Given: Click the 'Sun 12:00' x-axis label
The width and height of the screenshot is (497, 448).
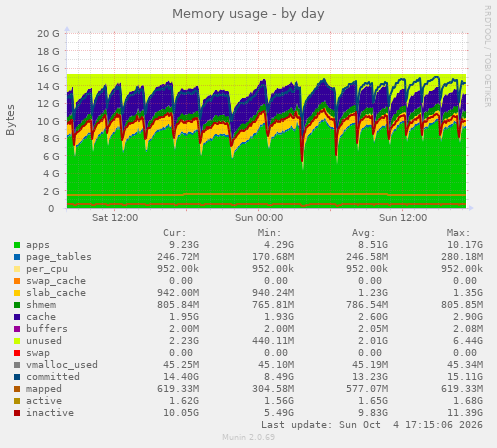Looking at the screenshot, I should click(x=403, y=218).
